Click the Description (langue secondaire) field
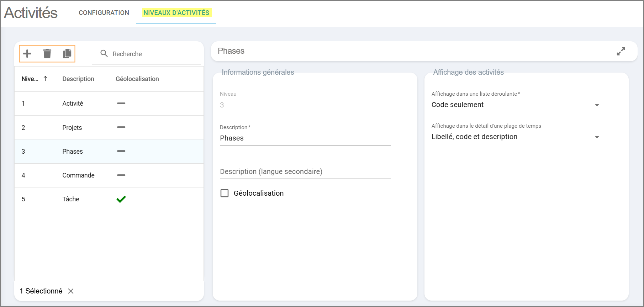Image resolution: width=644 pixels, height=307 pixels. (305, 171)
